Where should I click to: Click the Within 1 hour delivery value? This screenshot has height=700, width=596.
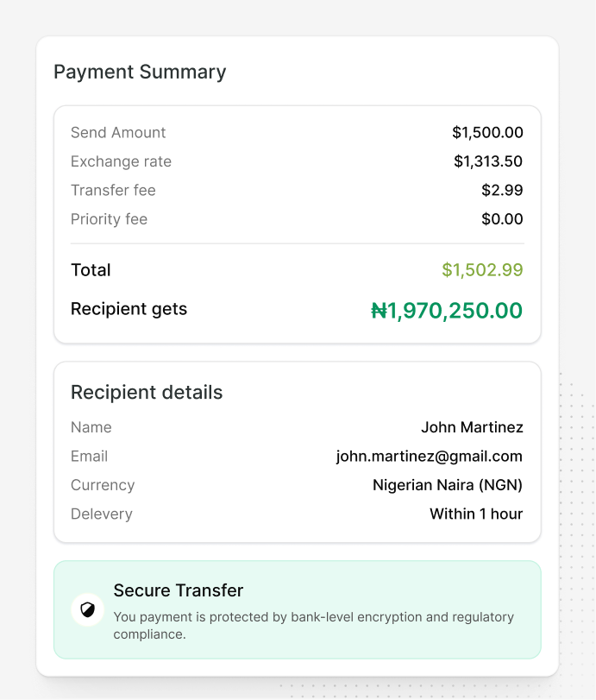(476, 514)
